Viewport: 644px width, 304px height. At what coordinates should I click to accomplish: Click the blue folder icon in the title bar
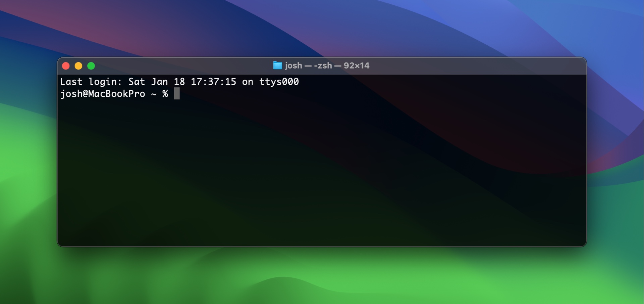(x=277, y=66)
